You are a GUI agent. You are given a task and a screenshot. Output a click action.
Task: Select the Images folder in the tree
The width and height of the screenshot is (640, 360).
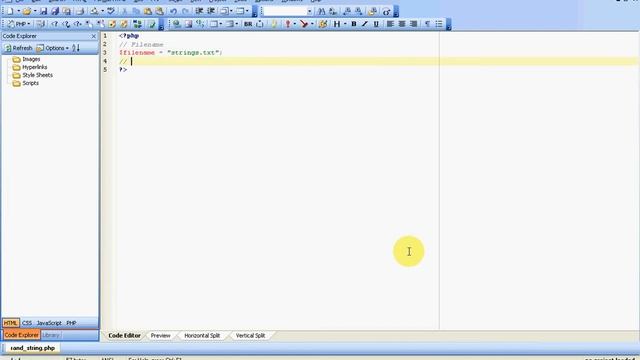[31, 59]
